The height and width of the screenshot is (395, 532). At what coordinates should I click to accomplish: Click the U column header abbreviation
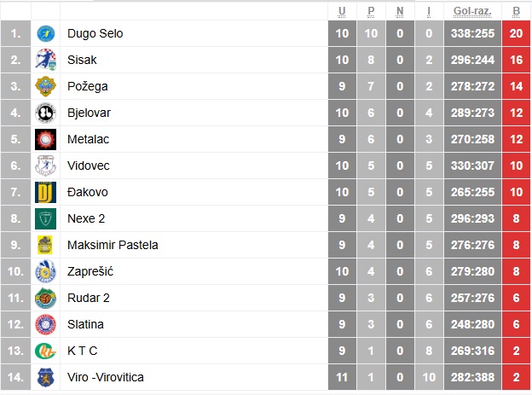click(342, 12)
